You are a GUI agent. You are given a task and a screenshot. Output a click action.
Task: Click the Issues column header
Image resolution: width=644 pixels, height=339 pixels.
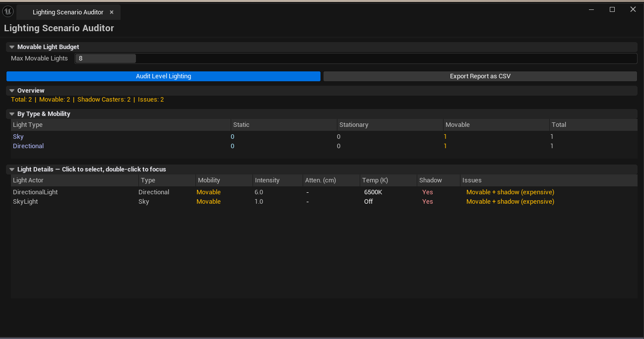point(549,180)
